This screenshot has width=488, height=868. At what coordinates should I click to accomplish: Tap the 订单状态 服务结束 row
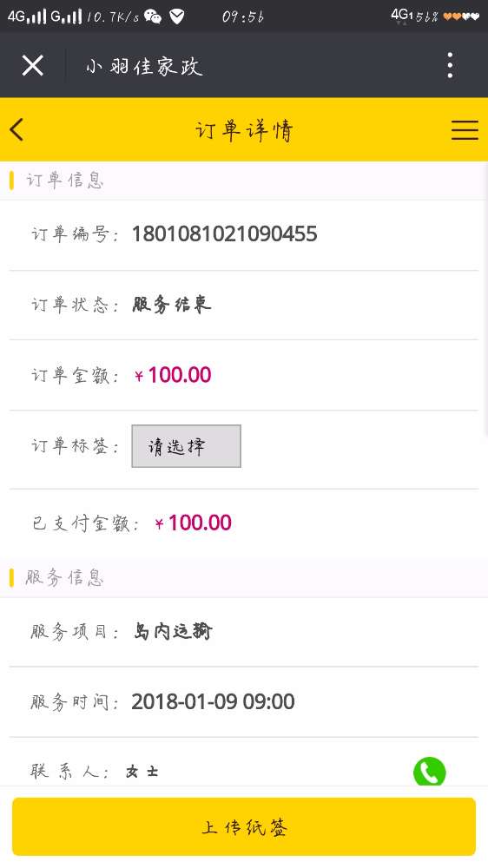tap(244, 305)
